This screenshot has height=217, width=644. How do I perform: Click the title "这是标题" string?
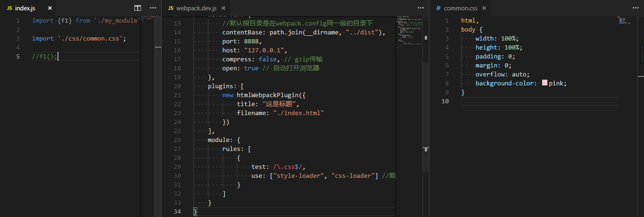coord(279,104)
